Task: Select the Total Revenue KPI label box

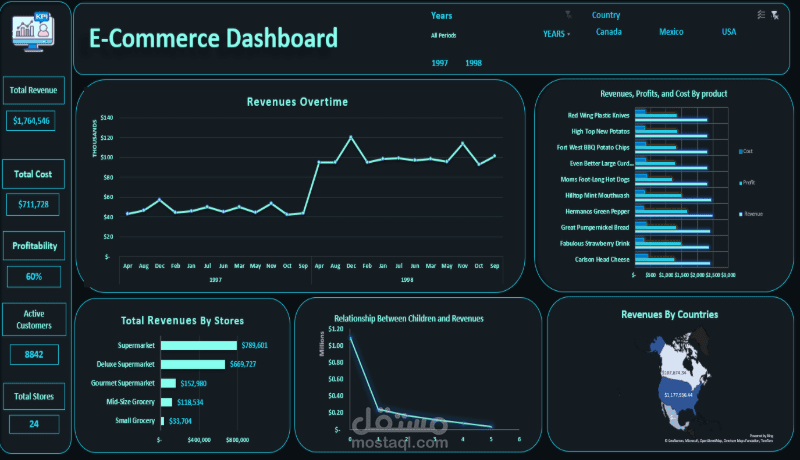Action: (x=34, y=90)
